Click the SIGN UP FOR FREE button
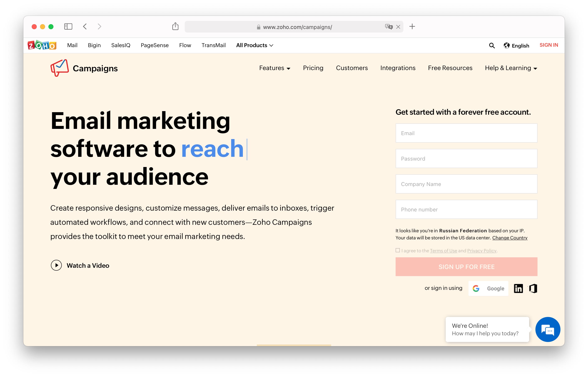The image size is (588, 377). pos(466,267)
